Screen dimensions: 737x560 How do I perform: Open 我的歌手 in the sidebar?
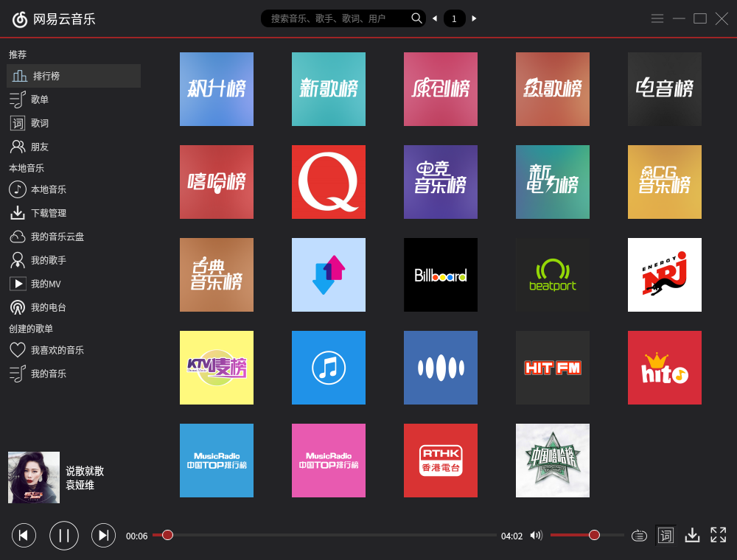pyautogui.click(x=38, y=260)
